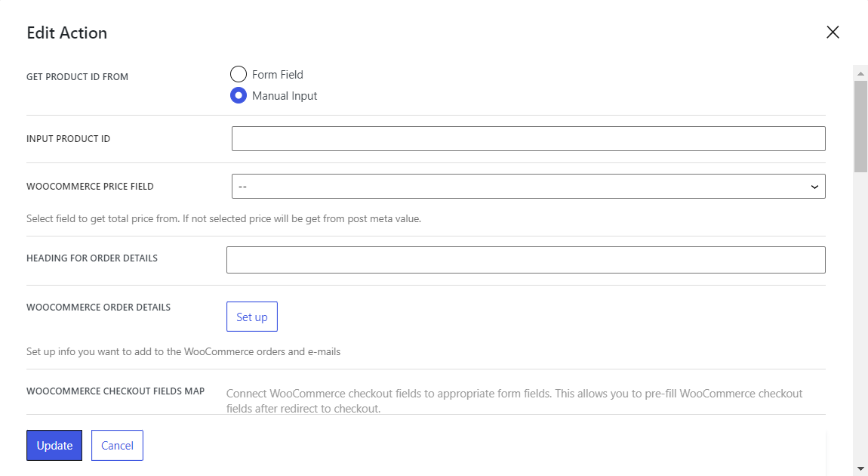This screenshot has width=868, height=476.
Task: Click the WooCommerce Checkout Fields Map label
Action: coord(115,391)
